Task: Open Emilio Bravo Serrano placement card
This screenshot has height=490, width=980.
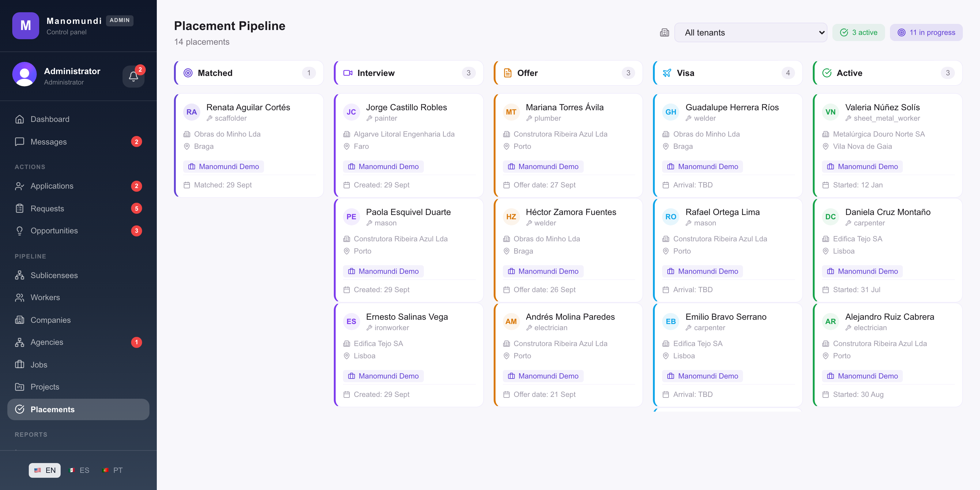Action: (728, 355)
